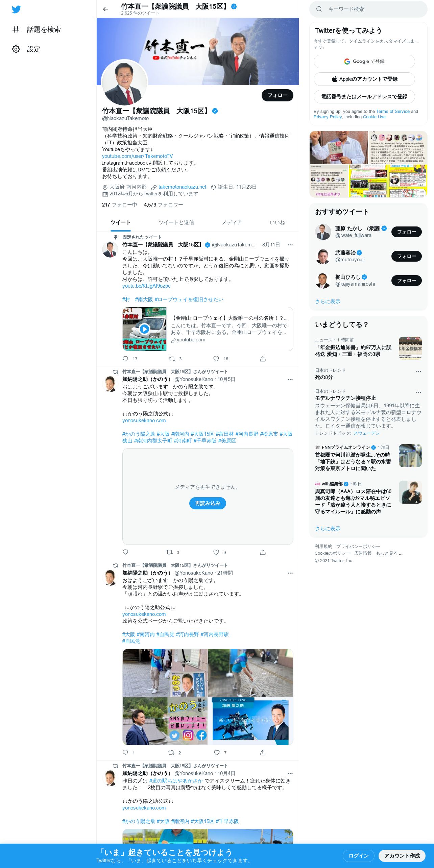
Task: Click the キーワード検索 search field
Action: tap(368, 9)
